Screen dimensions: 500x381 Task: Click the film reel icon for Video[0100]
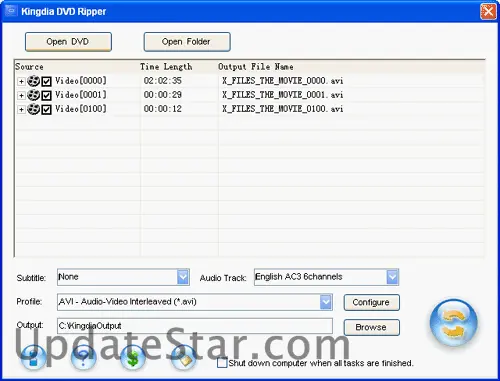coord(33,109)
